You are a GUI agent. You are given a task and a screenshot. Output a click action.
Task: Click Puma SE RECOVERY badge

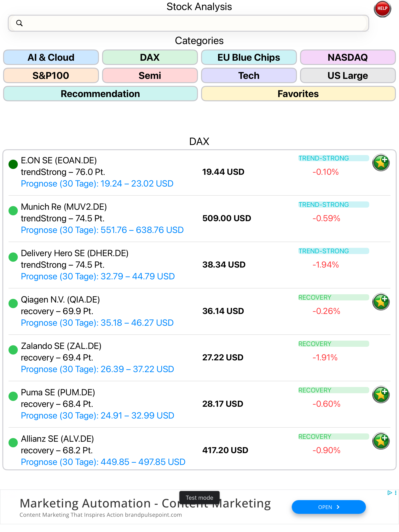click(333, 390)
